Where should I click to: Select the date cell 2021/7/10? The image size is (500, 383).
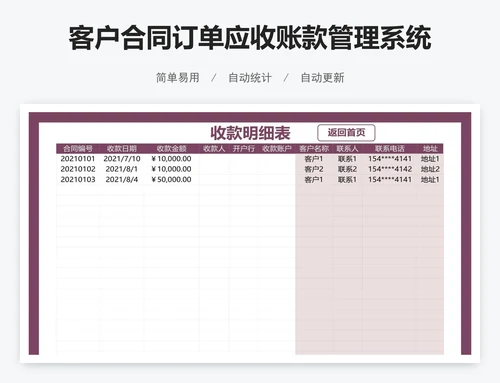click(x=122, y=159)
